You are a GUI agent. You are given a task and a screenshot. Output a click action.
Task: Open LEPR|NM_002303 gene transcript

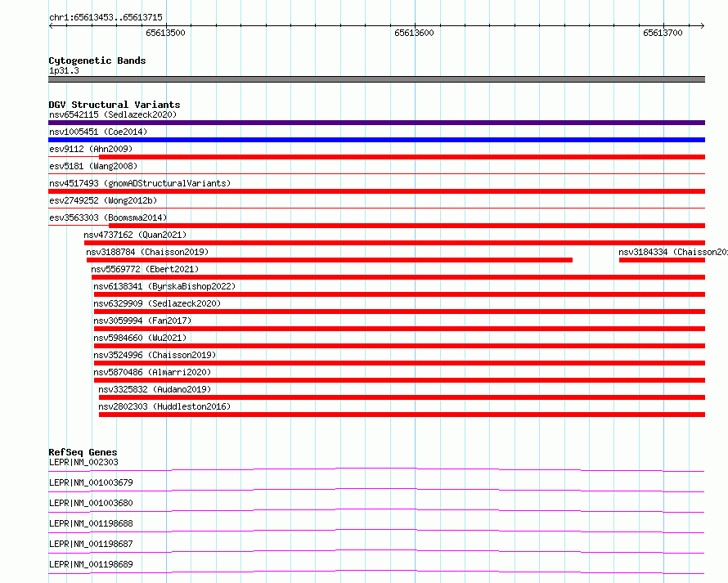pyautogui.click(x=83, y=462)
